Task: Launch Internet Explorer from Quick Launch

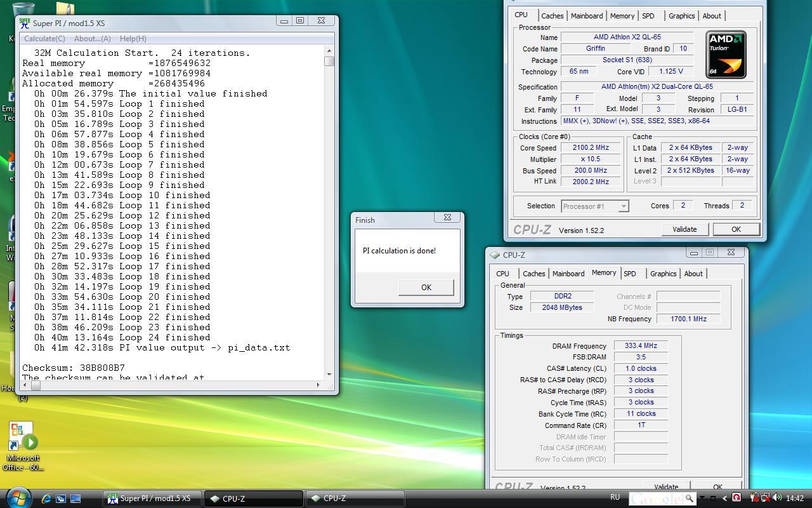Action: [x=46, y=498]
